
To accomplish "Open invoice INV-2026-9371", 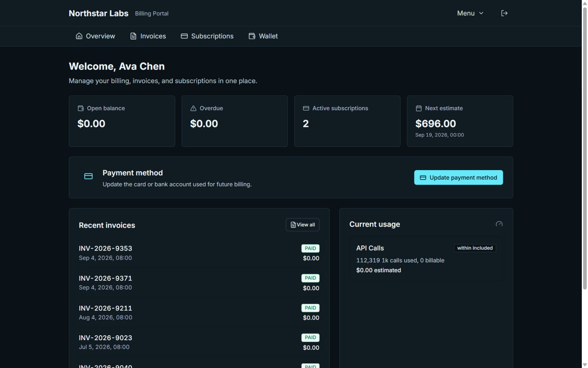I will [x=199, y=283].
